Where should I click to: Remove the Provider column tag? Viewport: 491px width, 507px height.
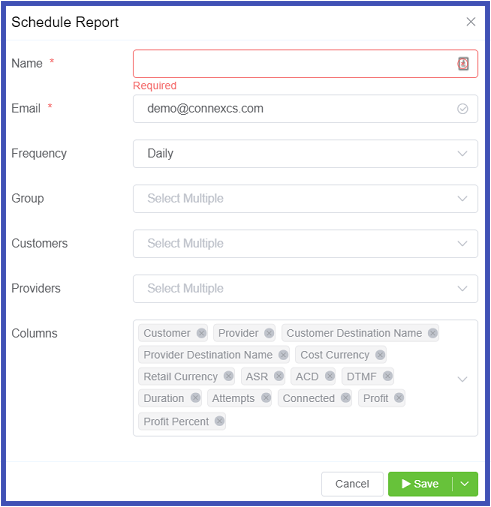click(x=269, y=333)
